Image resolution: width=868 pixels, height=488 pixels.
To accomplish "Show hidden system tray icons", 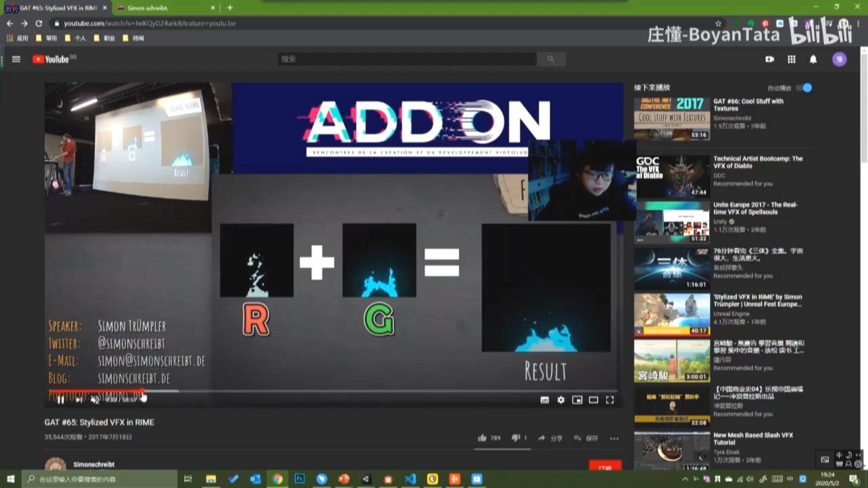I will [685, 479].
